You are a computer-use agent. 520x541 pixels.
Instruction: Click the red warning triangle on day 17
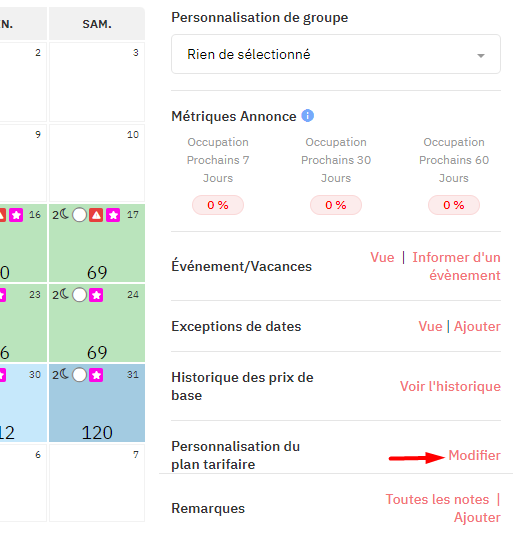click(96, 215)
